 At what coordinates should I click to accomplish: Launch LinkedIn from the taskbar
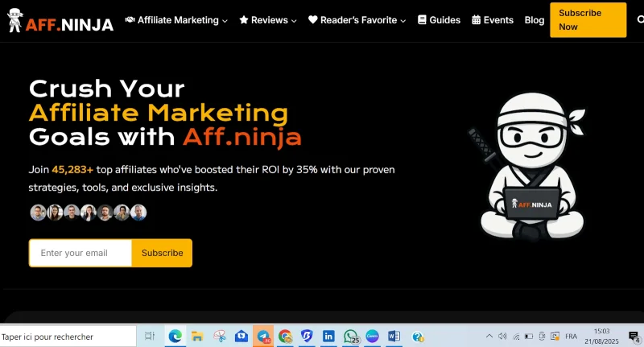pos(328,337)
